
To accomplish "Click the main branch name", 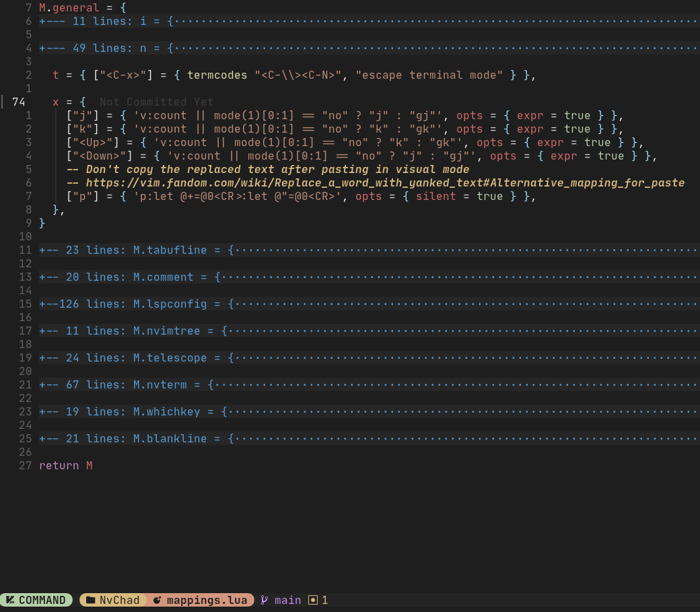I will click(287, 600).
